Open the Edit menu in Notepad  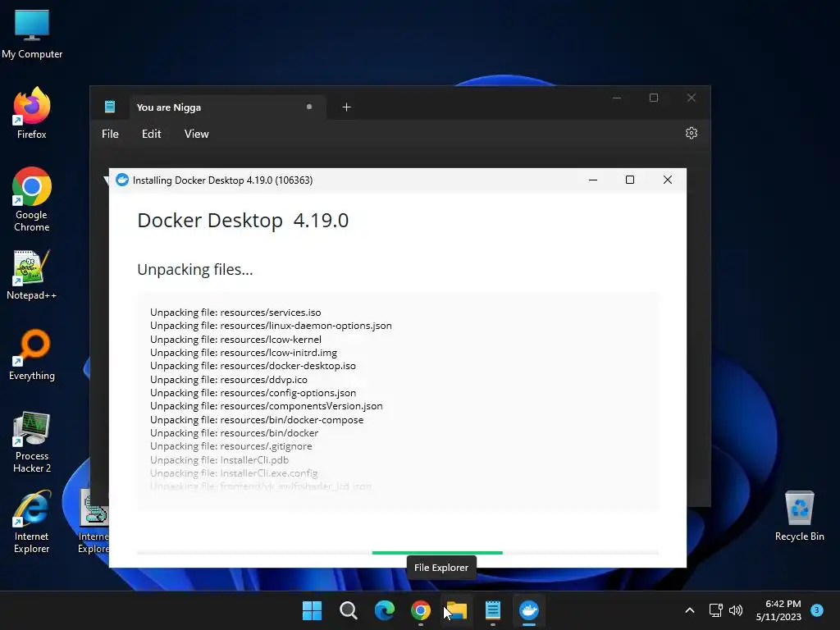[151, 134]
